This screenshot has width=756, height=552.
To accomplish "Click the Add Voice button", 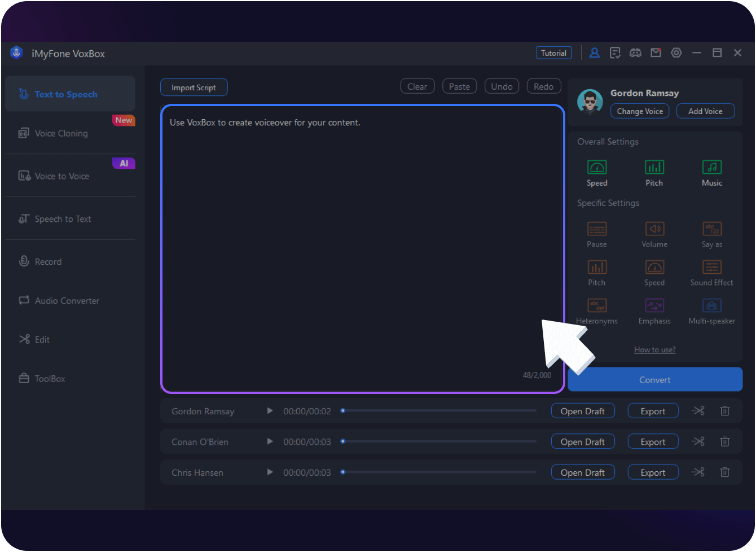I will point(705,111).
